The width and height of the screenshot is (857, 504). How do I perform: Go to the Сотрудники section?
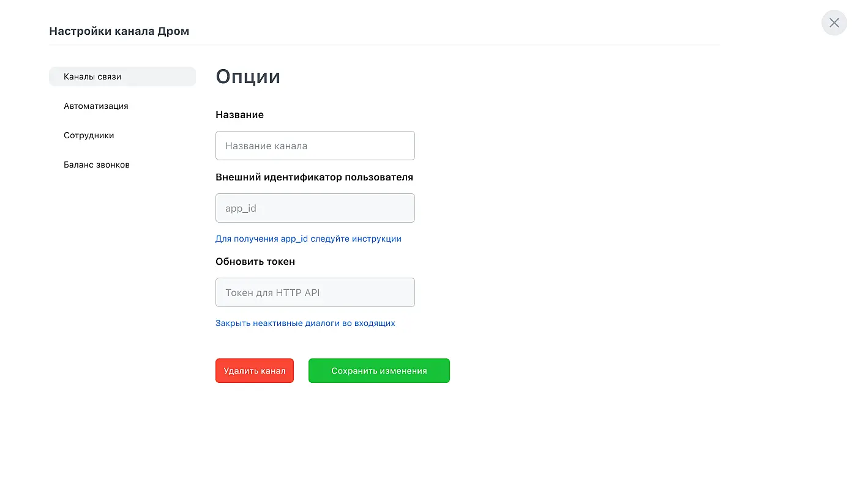coord(89,135)
